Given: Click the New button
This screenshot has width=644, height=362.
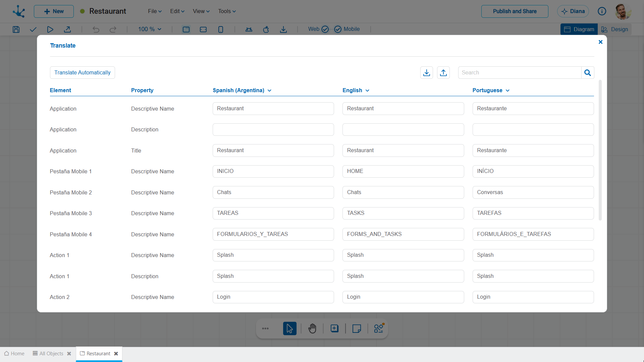Looking at the screenshot, I should (54, 11).
